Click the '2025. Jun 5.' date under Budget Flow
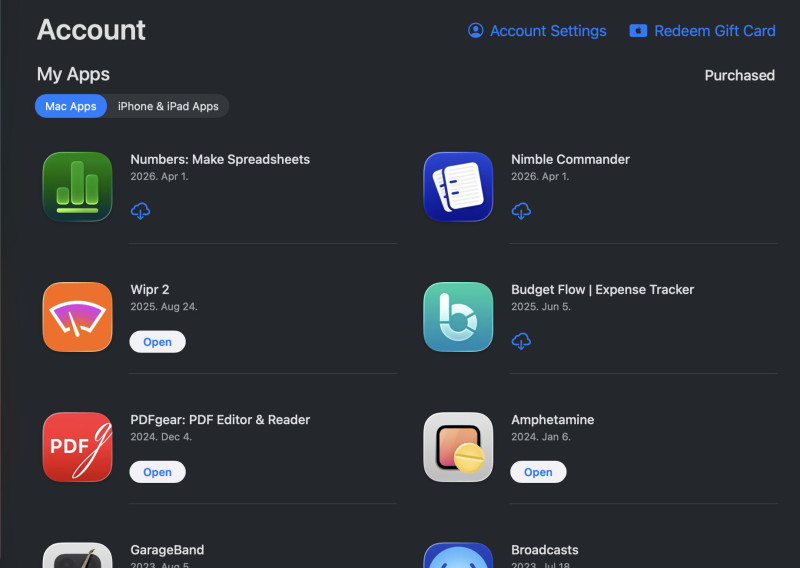The width and height of the screenshot is (800, 568). click(x=541, y=307)
